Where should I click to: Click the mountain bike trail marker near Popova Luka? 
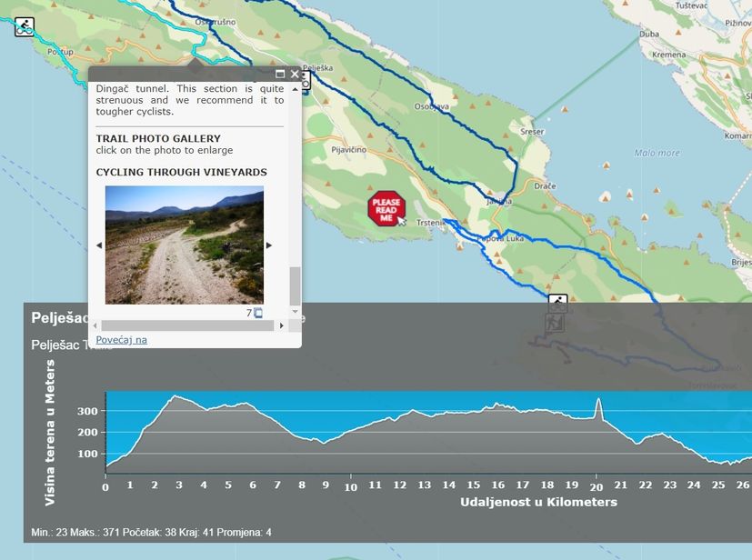click(x=557, y=304)
